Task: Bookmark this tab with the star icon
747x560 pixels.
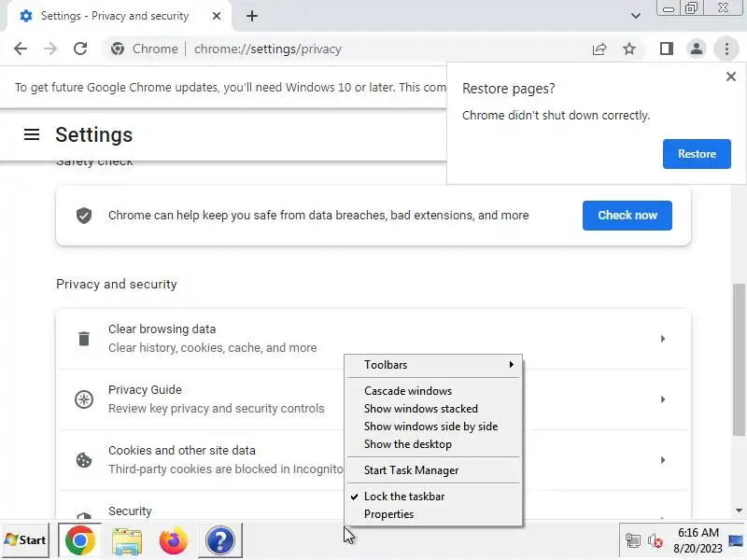Action: 629,49
